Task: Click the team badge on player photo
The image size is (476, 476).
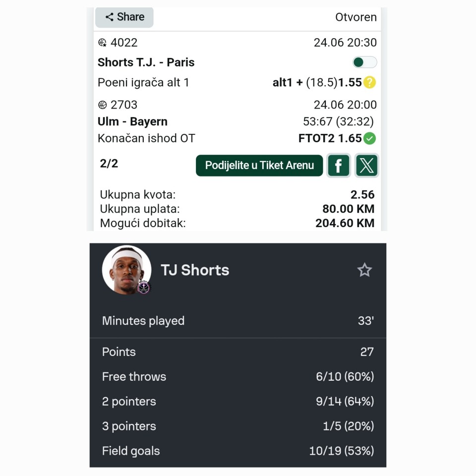Action: coord(144,288)
